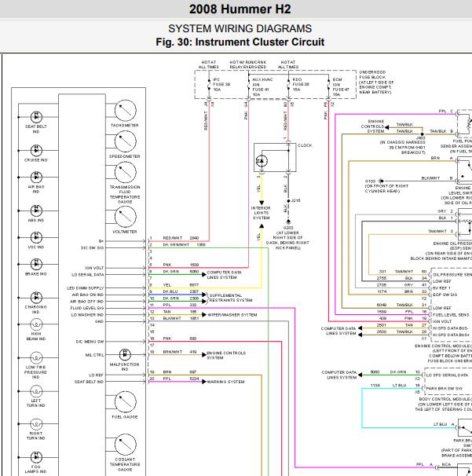472x476 pixels.
Task: Select the Air Bag indicator LED symbol
Action: [36, 178]
